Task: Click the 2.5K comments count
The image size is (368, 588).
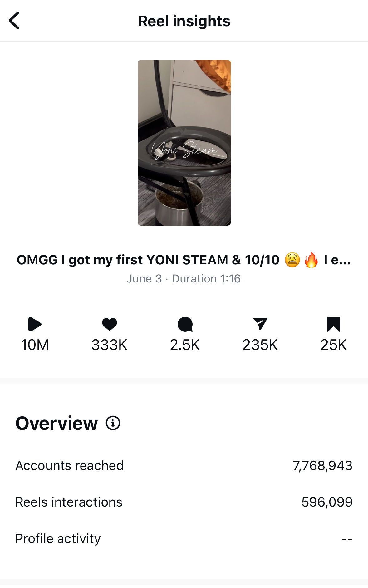Action: pos(185,345)
